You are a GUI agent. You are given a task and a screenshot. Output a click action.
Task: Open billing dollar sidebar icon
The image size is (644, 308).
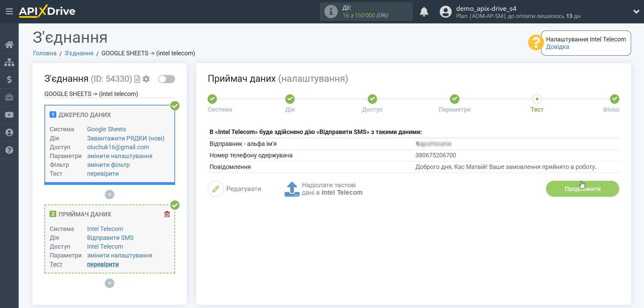pos(9,80)
